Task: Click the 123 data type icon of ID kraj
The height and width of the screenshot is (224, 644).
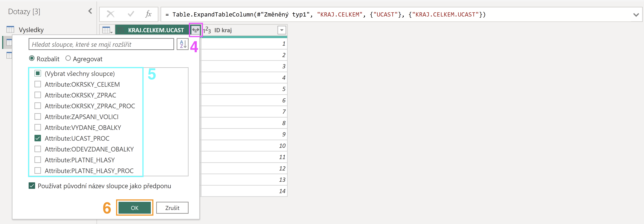Action: click(207, 30)
